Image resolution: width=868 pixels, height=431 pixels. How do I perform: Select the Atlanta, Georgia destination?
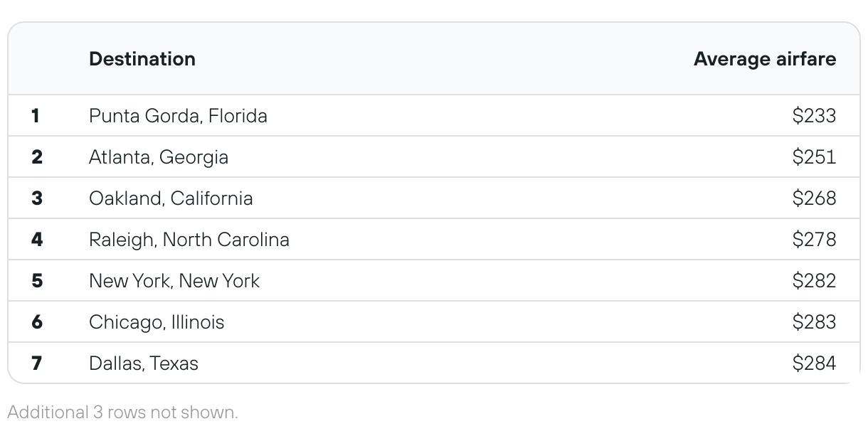(159, 156)
